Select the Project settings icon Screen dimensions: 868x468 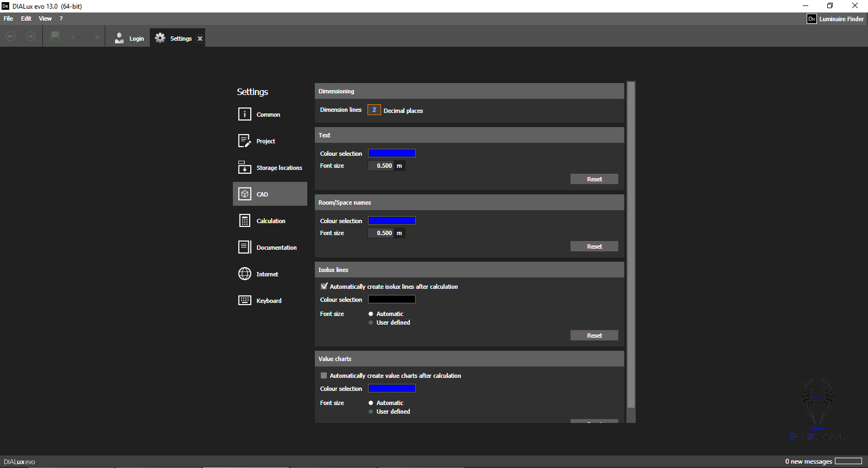[x=244, y=141]
